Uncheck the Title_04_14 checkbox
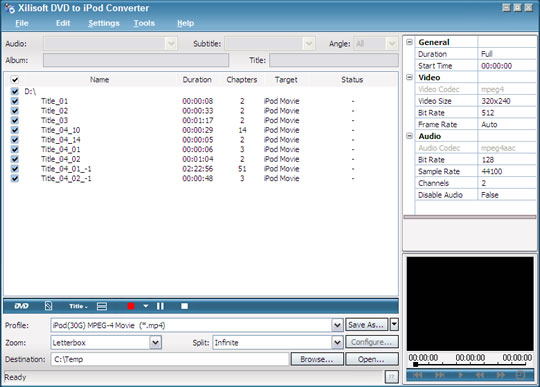This screenshot has width=540, height=387. [14, 140]
